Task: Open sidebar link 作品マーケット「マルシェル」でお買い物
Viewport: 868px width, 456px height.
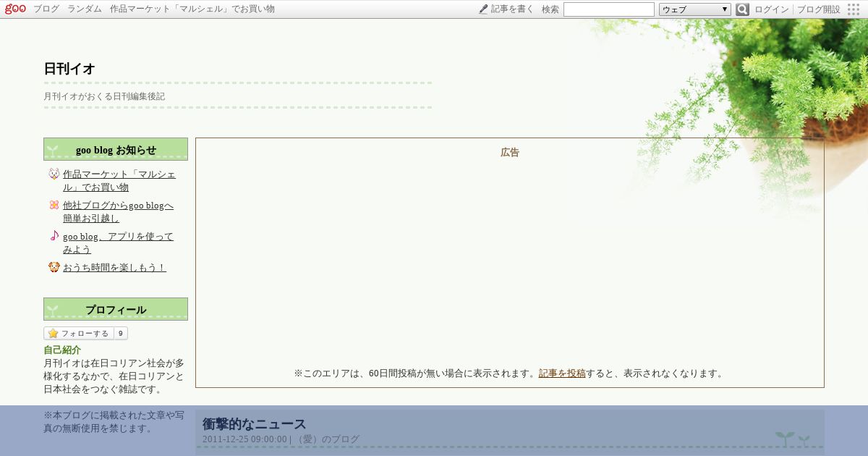Action: [x=119, y=181]
